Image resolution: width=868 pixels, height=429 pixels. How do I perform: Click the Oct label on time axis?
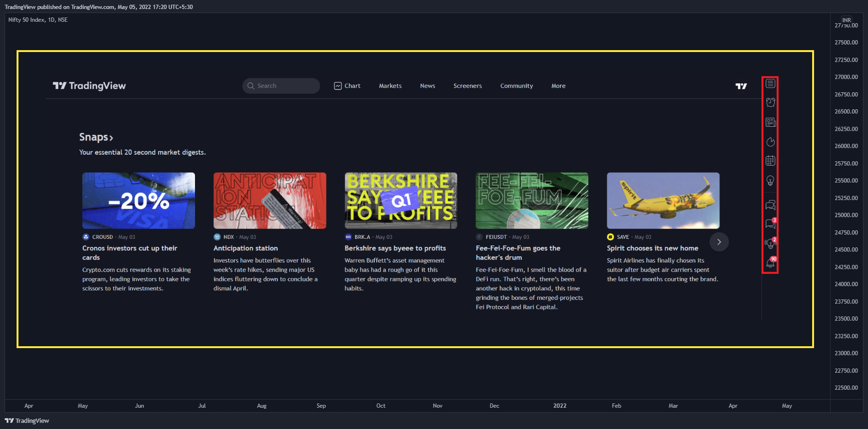(x=381, y=406)
